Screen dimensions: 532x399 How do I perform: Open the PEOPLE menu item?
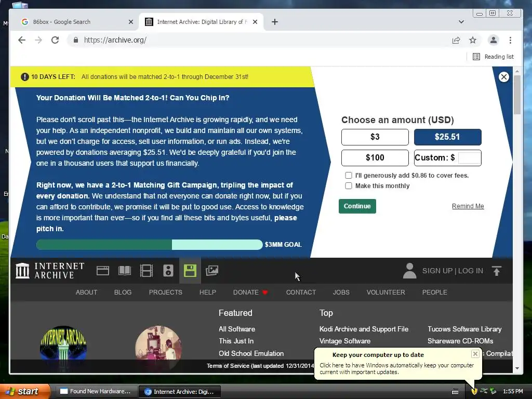435,292
